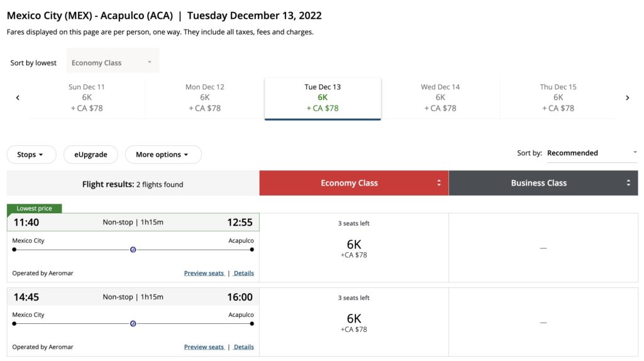Open the Economy Class sort-by-lowest dropdown
Screen dimensions: 644x361
[x=113, y=63]
